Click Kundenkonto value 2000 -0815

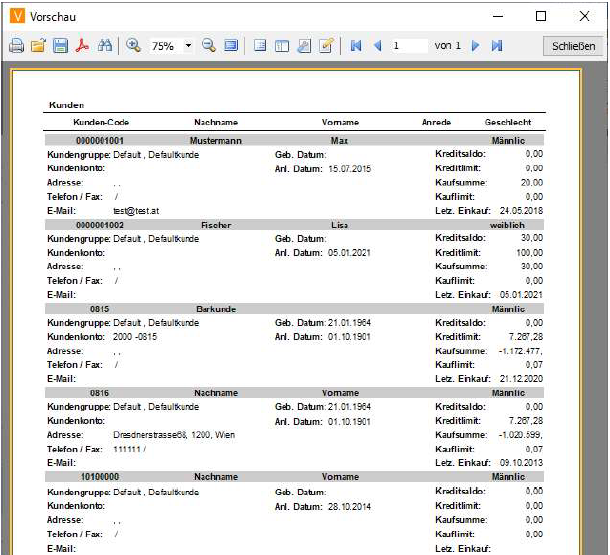click(135, 337)
